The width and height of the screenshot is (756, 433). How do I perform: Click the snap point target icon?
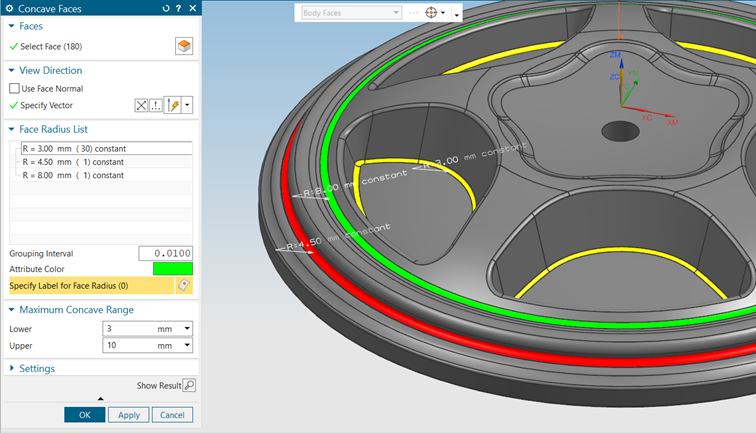coord(432,13)
